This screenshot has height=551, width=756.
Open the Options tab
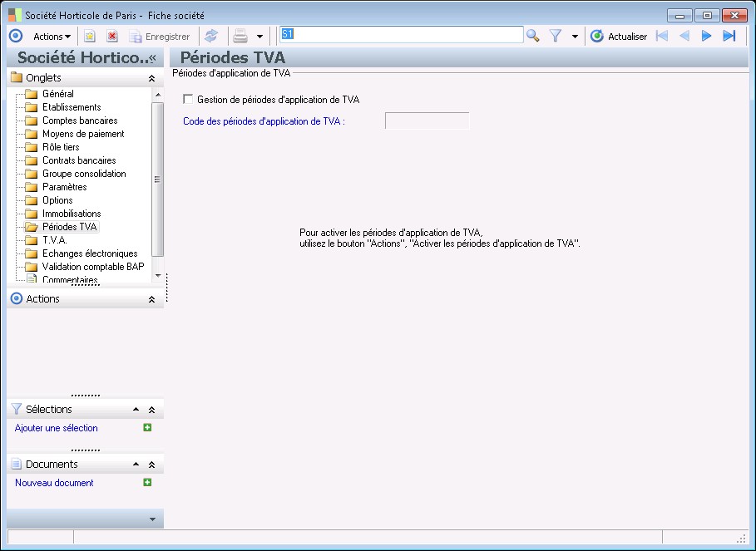pos(57,200)
